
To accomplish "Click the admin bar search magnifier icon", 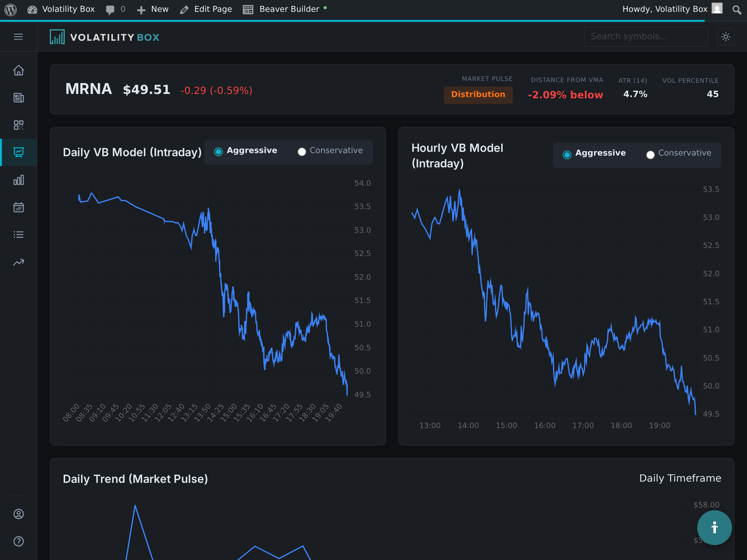I will tap(737, 10).
